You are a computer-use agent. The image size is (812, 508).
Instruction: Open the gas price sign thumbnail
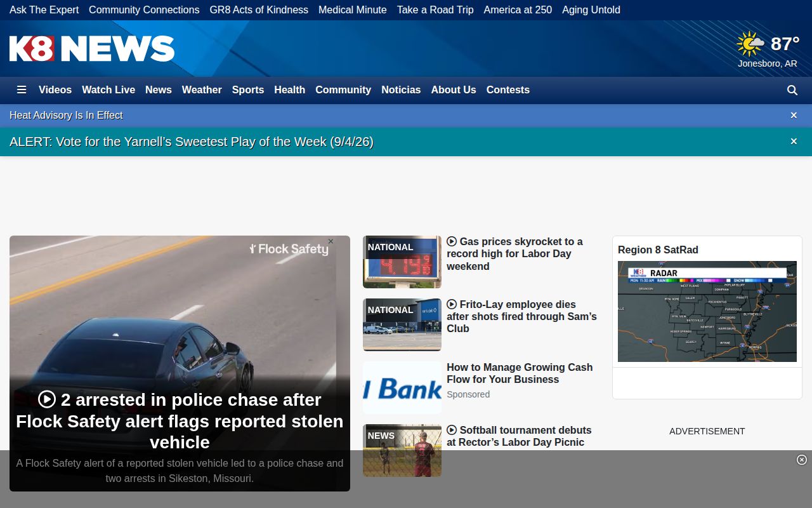tap(402, 262)
